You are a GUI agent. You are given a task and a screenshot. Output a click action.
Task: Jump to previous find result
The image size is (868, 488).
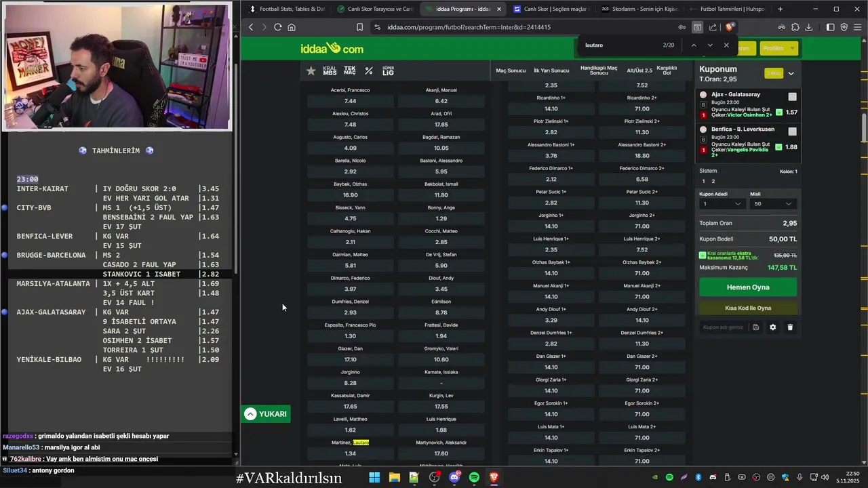(693, 45)
